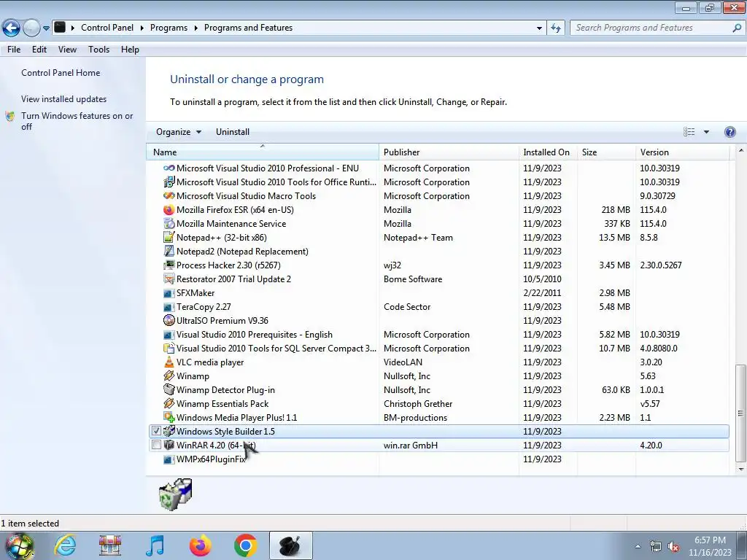Click the VLC media player cone icon
This screenshot has width=747, height=560.
tap(169, 362)
